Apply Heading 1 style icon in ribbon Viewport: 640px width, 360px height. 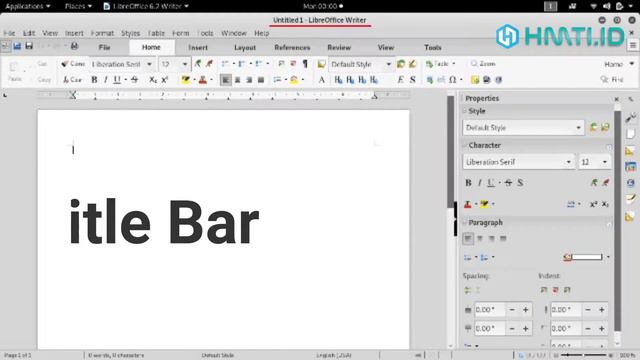pyautogui.click(x=338, y=80)
